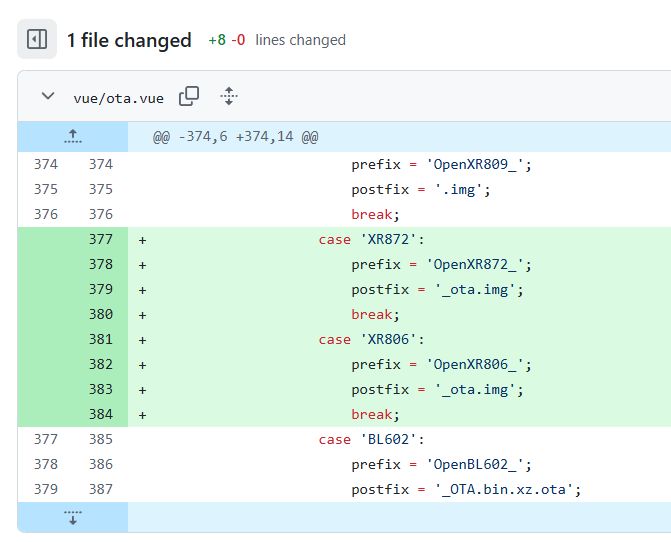
Task: Click the 'lines changed' label
Action: pos(300,40)
